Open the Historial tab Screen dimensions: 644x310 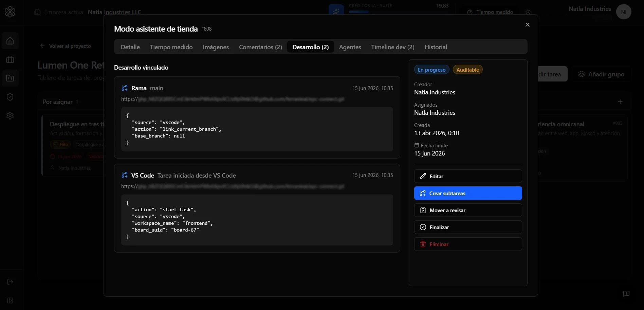click(436, 47)
